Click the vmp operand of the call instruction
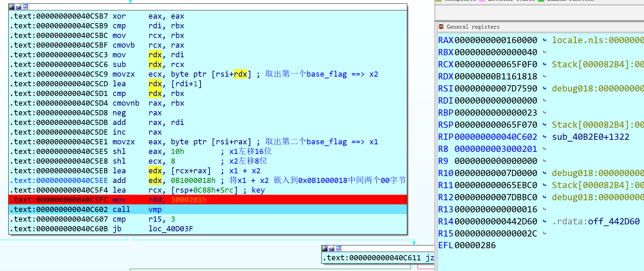The width and height of the screenshot is (644, 271). (x=155, y=209)
